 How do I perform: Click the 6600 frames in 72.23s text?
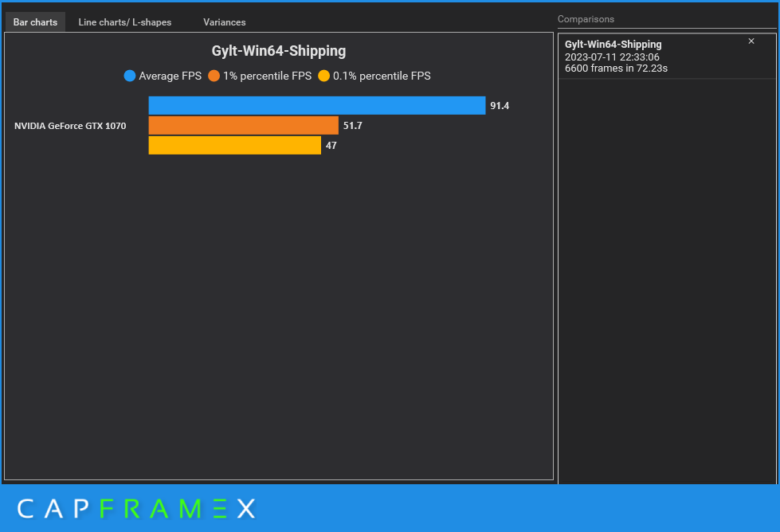tap(616, 68)
